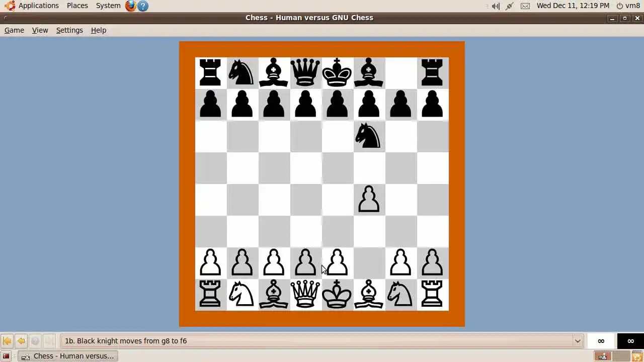Select the white knight on g1
644x362 pixels.
(400, 294)
